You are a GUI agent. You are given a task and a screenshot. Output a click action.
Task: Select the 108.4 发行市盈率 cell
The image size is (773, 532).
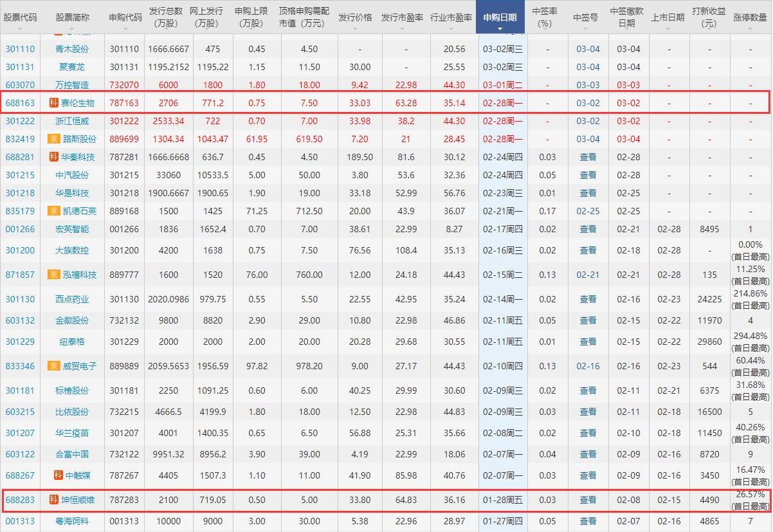coord(406,250)
